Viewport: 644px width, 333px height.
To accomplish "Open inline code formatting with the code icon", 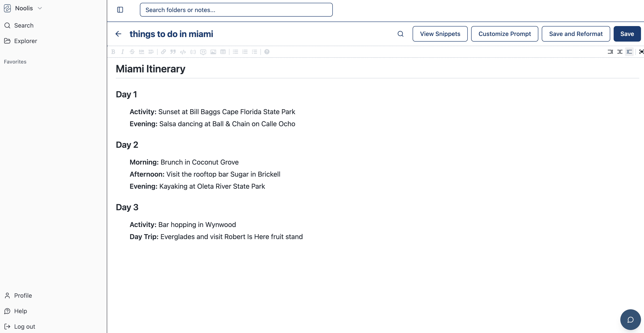I will 183,52.
